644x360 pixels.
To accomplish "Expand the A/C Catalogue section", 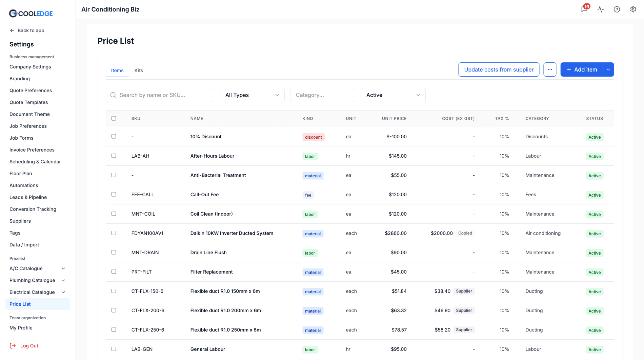I will coord(63,268).
